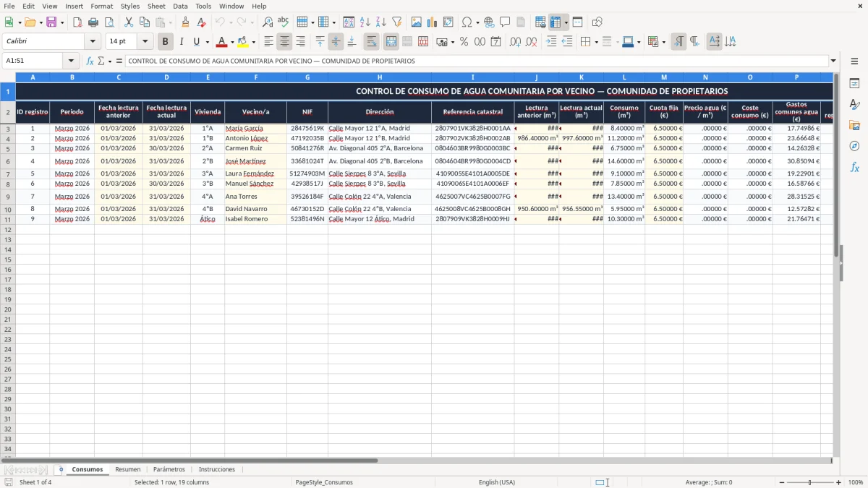Image resolution: width=868 pixels, height=488 pixels.
Task: Export directly as PDF
Action: 77,22
